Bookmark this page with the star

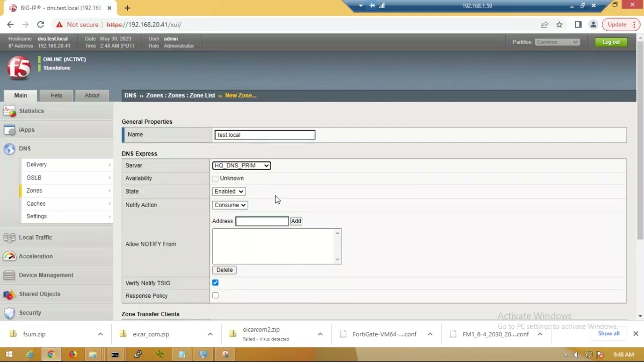tap(559, 24)
